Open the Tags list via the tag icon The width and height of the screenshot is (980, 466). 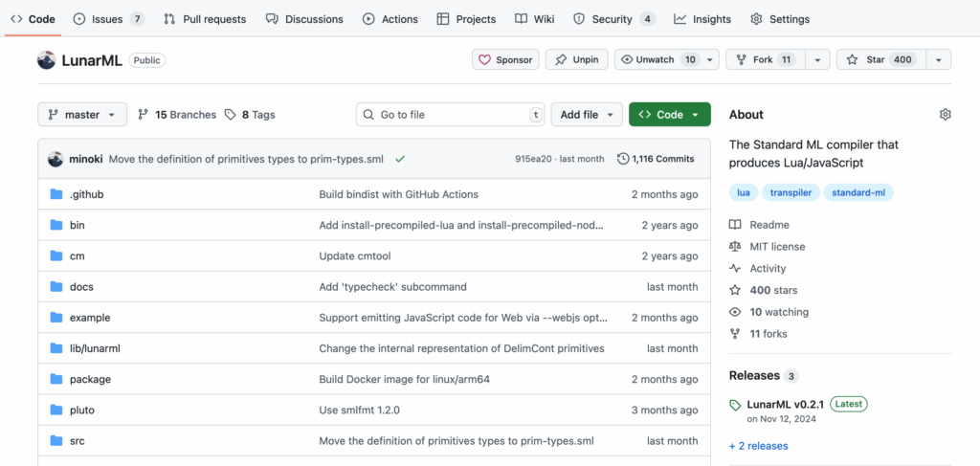[x=230, y=115]
